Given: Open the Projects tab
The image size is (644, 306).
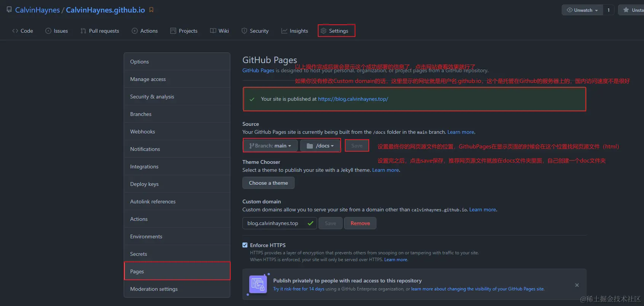Looking at the screenshot, I should tap(183, 31).
